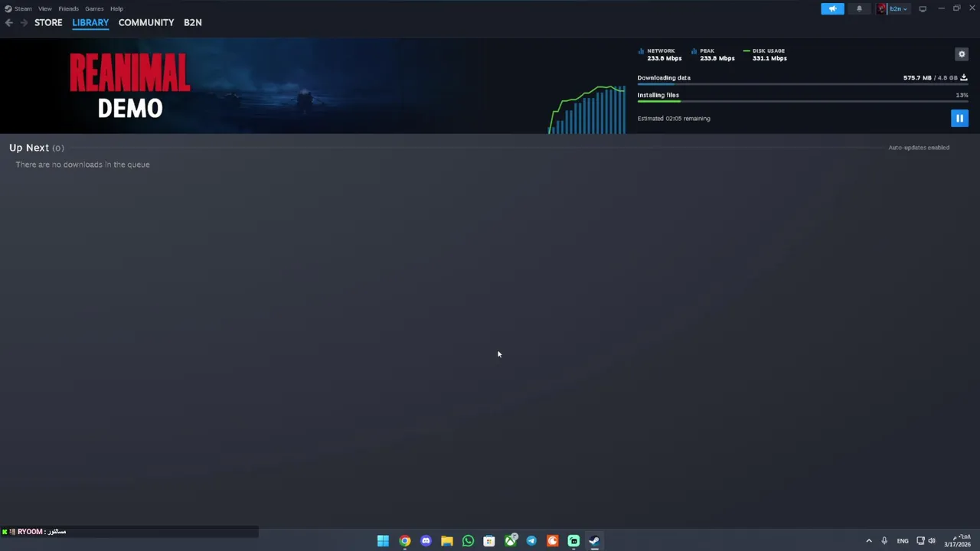Go forward with the right arrow
Screen dimensions: 980x551
pos(24,23)
